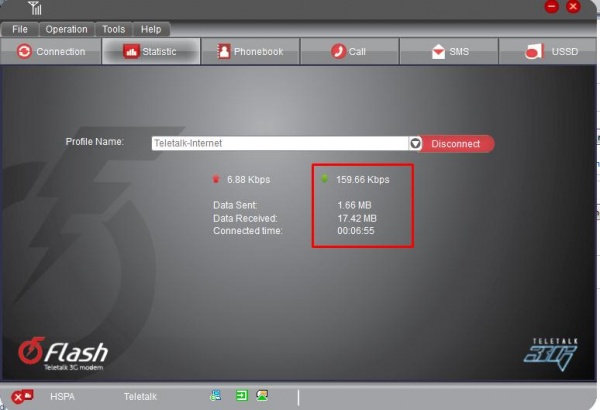The width and height of the screenshot is (600, 410).
Task: Click the Connected time label
Action: pyautogui.click(x=248, y=231)
